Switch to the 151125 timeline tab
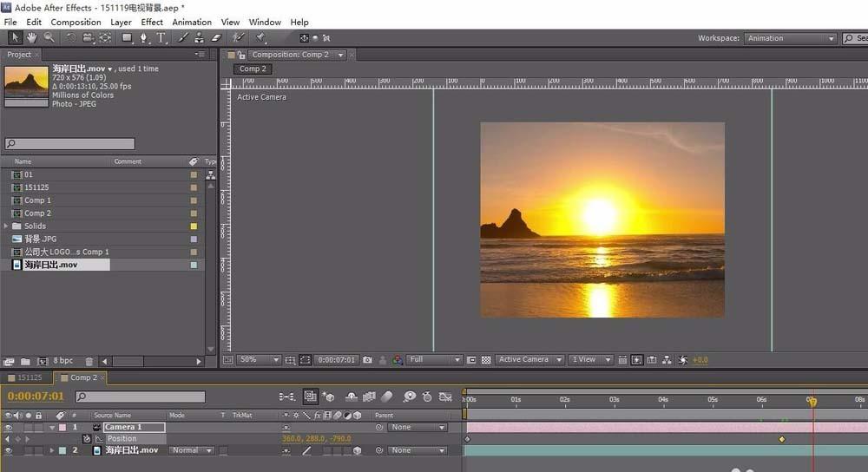 [x=29, y=378]
